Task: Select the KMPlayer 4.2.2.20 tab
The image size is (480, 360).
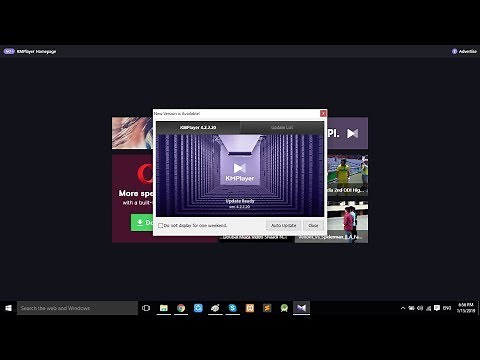Action: (198, 127)
